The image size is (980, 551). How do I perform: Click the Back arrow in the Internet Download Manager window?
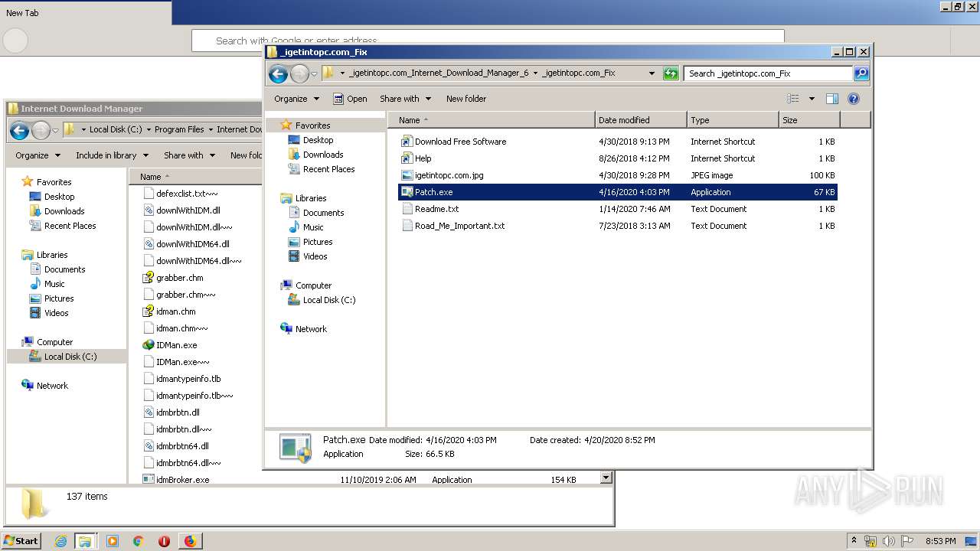[19, 130]
